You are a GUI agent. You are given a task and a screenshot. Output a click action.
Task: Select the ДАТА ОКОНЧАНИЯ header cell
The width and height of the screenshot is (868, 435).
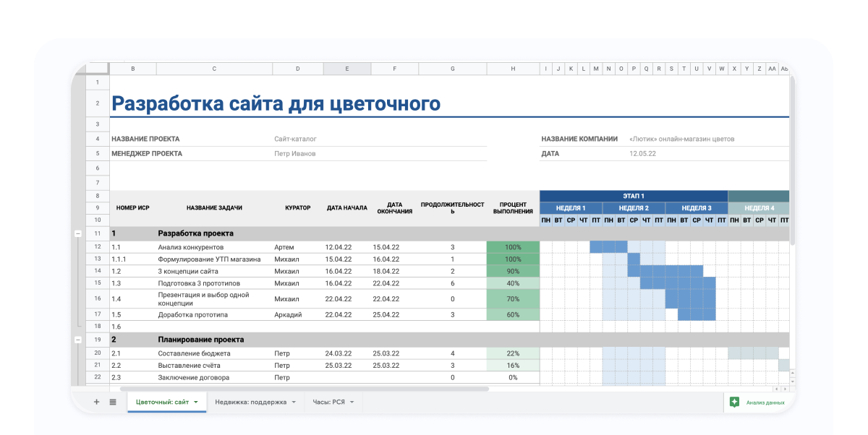pos(394,208)
